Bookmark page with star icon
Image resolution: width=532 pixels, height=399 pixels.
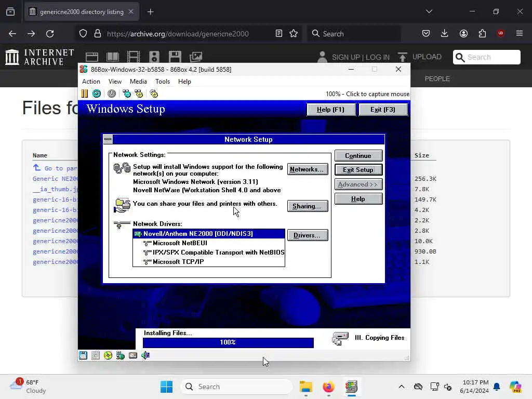pos(294,34)
